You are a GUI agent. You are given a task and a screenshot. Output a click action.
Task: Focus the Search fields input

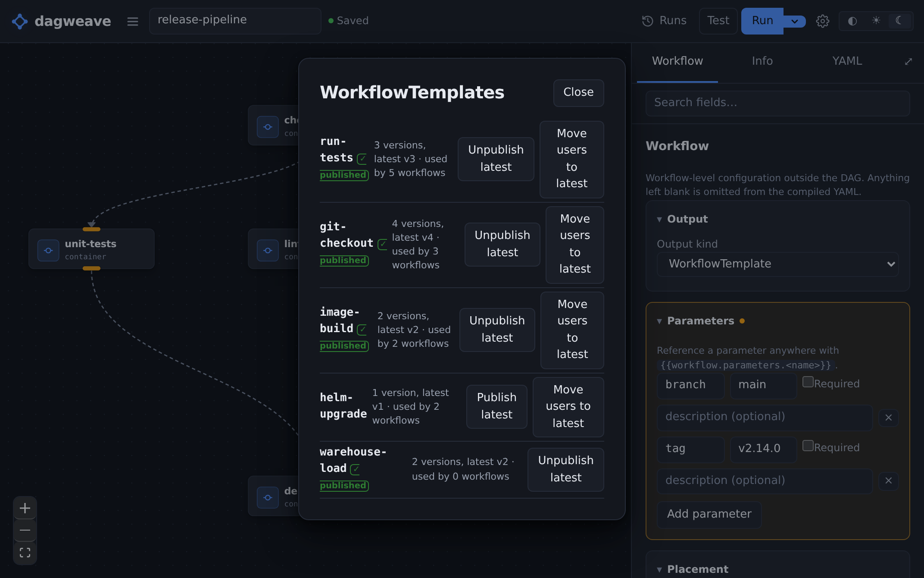(x=777, y=103)
